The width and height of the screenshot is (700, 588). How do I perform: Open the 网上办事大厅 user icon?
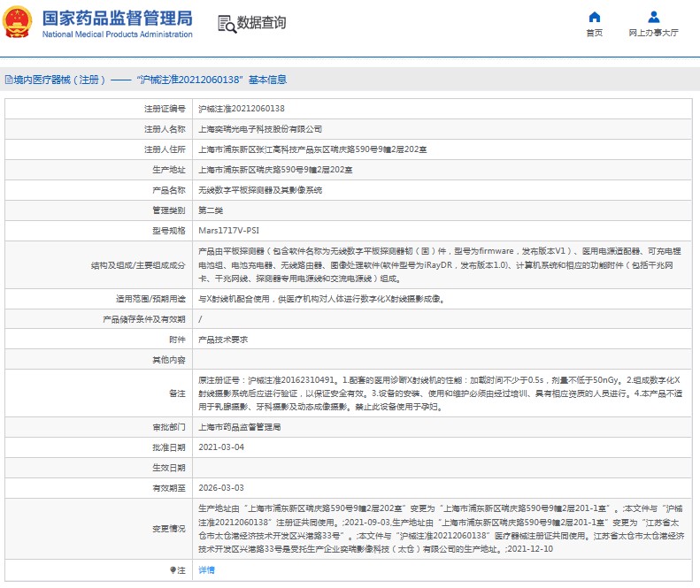(x=654, y=17)
